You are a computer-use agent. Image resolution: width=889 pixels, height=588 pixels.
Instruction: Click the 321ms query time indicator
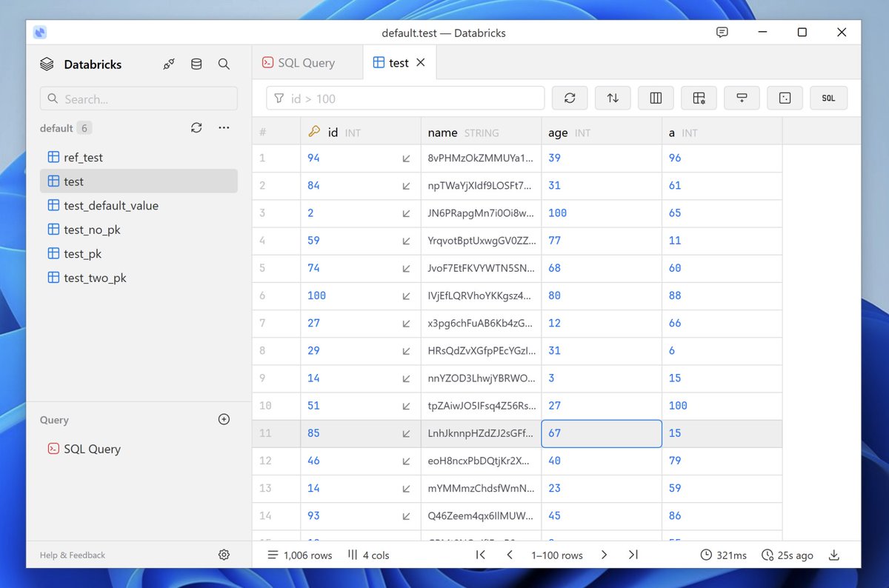click(724, 555)
